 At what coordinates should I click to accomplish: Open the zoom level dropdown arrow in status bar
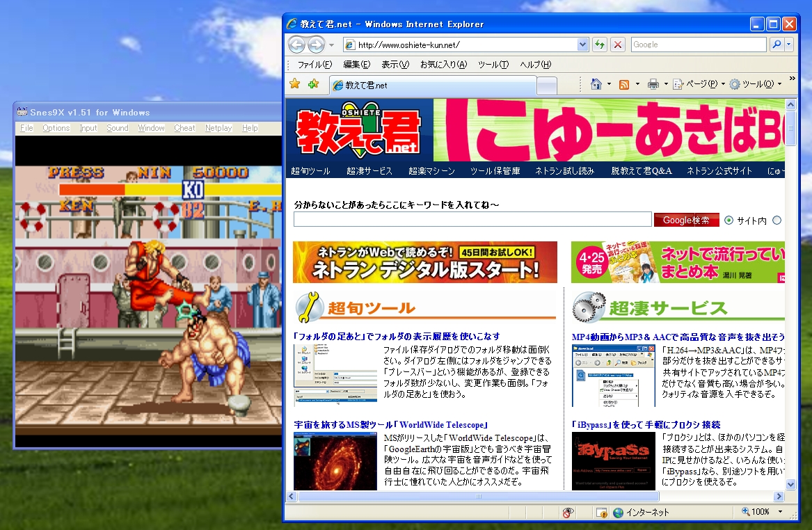pyautogui.click(x=780, y=512)
